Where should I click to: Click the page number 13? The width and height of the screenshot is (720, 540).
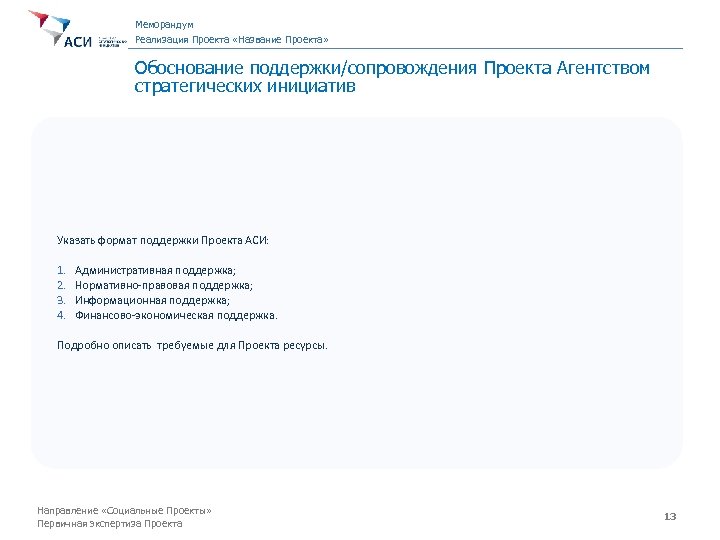[x=670, y=517]
